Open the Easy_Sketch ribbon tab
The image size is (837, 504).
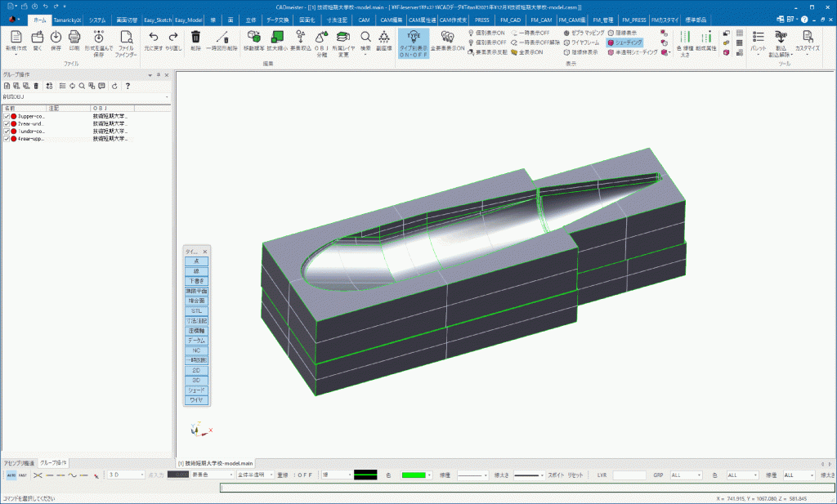(157, 18)
